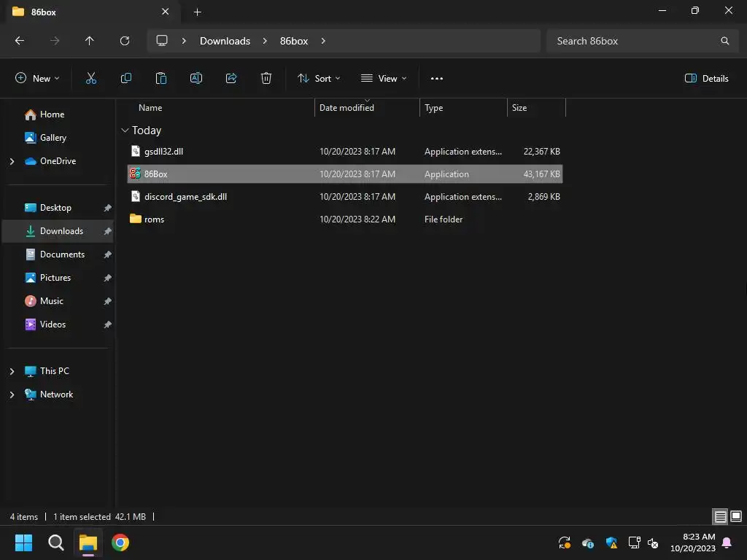Unpin Desktop using its pin icon
Viewport: 747px width, 560px height.
coord(108,208)
